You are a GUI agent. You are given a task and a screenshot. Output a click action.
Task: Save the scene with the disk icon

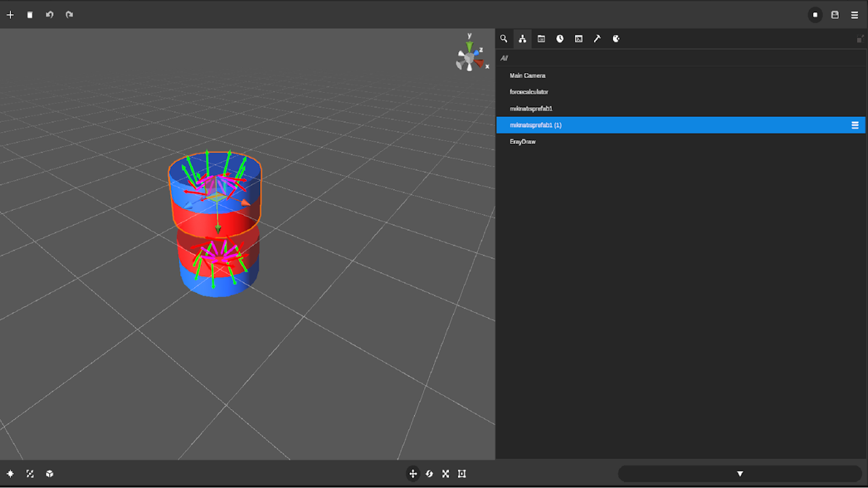(x=835, y=15)
